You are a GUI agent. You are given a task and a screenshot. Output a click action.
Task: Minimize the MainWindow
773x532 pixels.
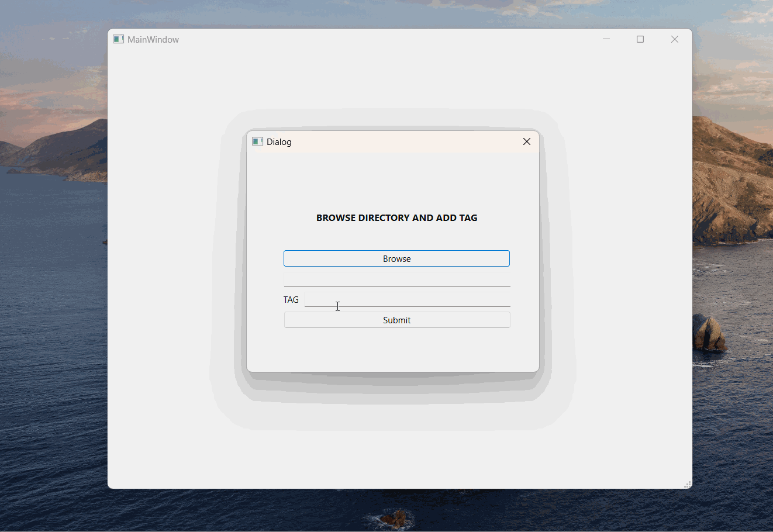click(x=606, y=39)
